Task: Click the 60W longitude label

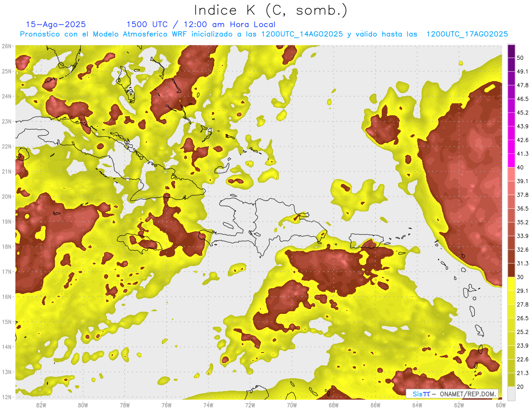Action: 501,405
